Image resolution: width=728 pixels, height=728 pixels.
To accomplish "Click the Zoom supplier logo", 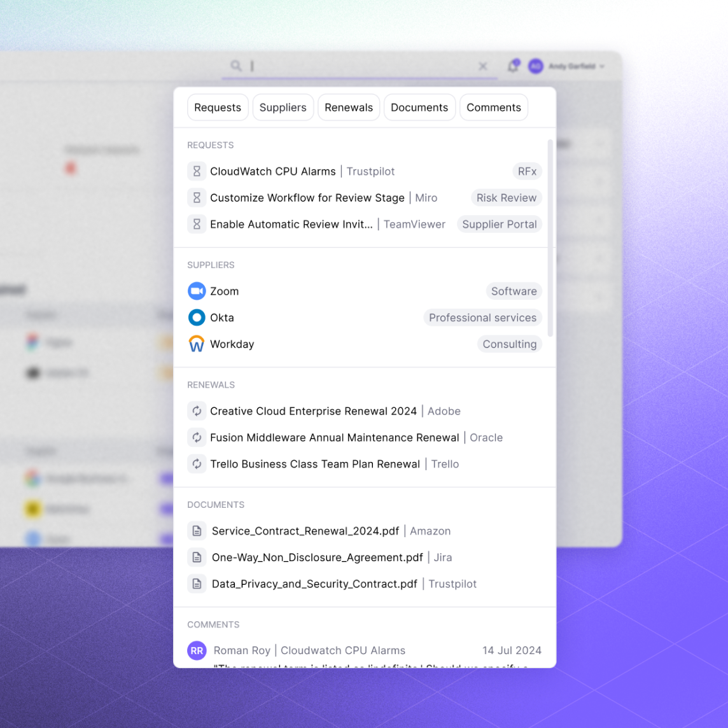I will pyautogui.click(x=197, y=291).
